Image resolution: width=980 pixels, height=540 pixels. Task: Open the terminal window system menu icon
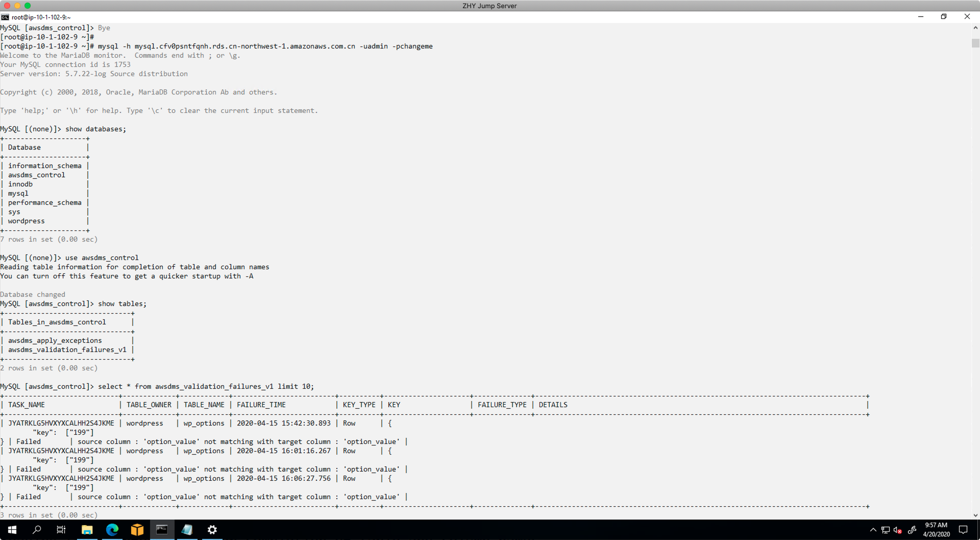pos(5,17)
